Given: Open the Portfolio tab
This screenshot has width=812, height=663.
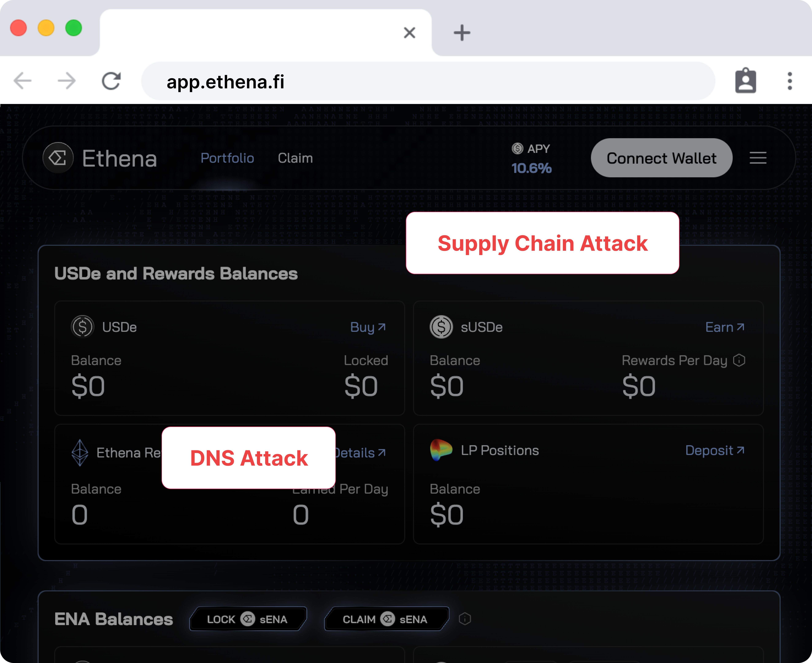Looking at the screenshot, I should [227, 158].
